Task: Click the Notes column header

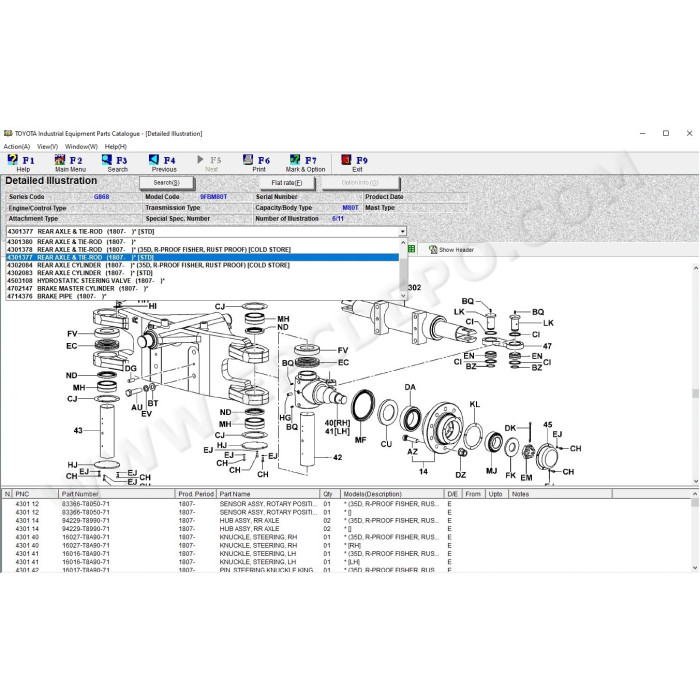Action: [560, 494]
